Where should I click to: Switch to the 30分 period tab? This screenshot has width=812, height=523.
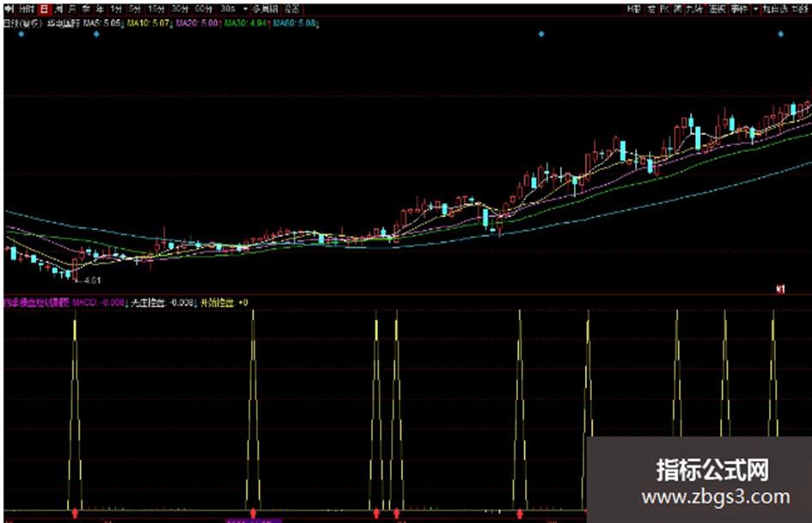click(180, 9)
